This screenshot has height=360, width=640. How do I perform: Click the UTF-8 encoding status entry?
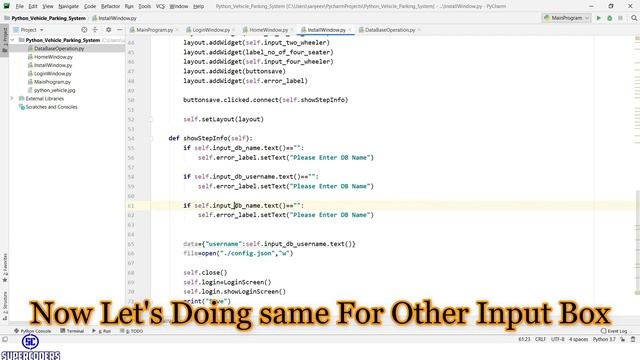(x=558, y=339)
